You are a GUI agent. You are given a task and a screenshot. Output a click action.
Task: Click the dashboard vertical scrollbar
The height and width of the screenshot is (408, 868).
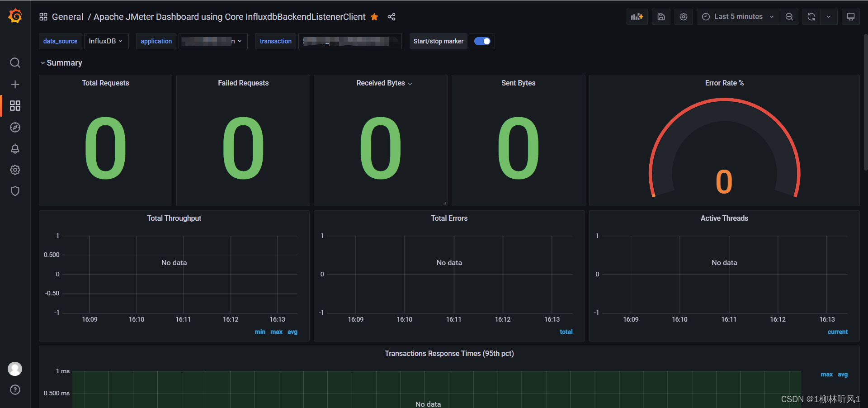(865, 102)
